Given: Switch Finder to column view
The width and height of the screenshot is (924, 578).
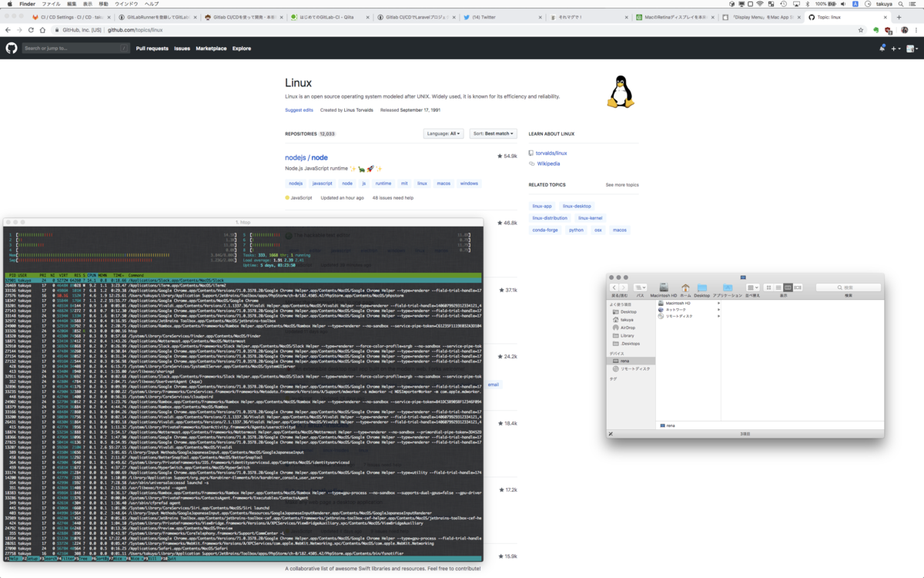Looking at the screenshot, I should (x=788, y=287).
